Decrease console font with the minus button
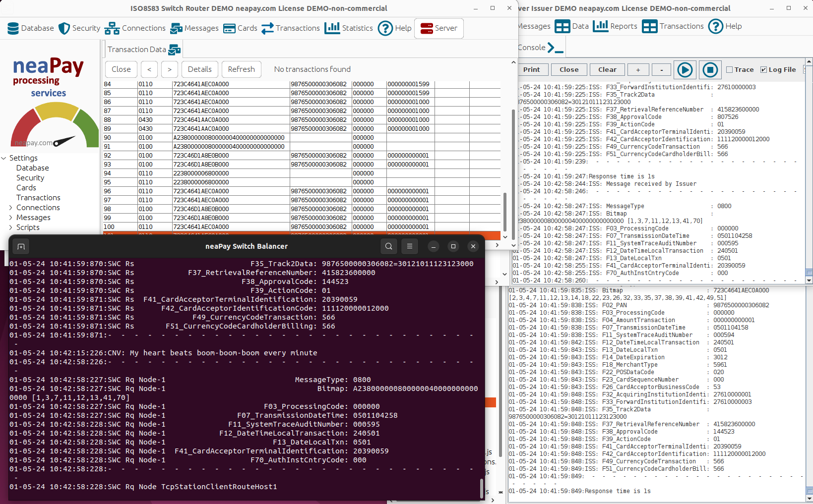This screenshot has height=504, width=813. tap(662, 70)
